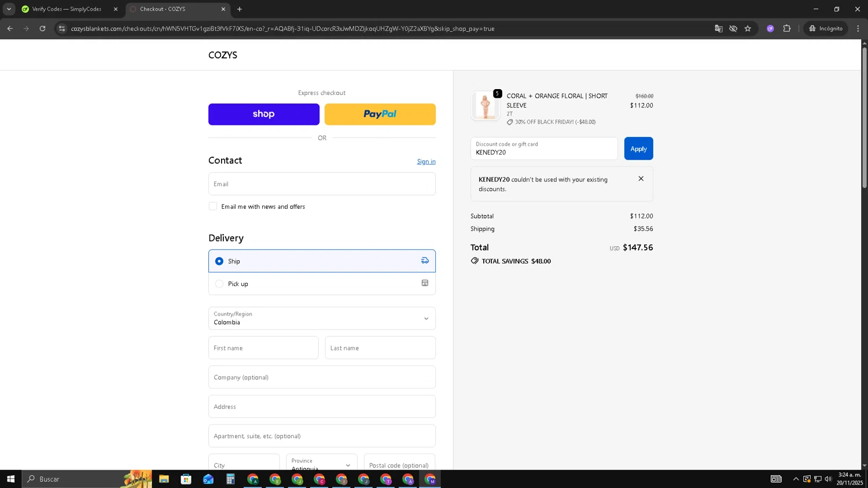This screenshot has height=488, width=868.
Task: Open the tab search dropdown arrow
Action: coord(9,9)
